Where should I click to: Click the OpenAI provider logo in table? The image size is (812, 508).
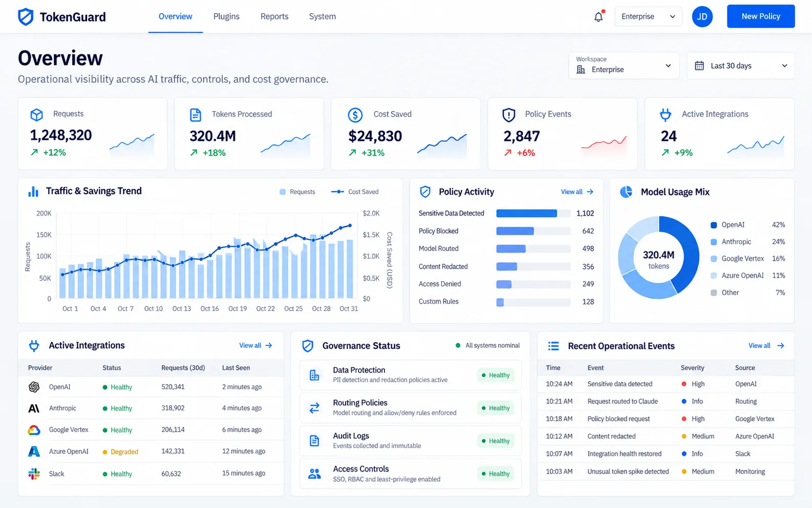pyautogui.click(x=34, y=387)
